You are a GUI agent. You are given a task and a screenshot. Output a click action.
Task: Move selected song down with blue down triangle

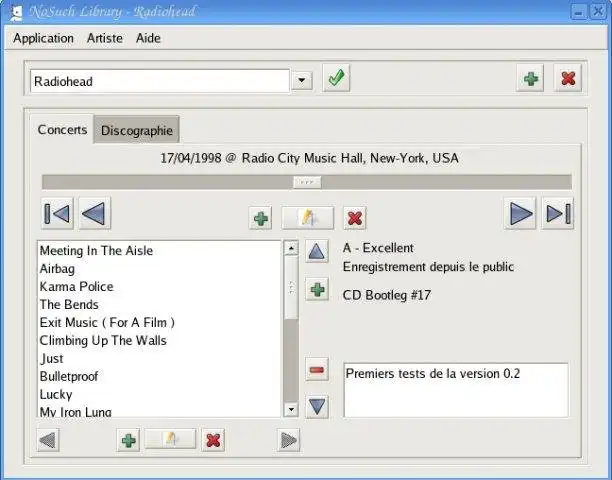click(317, 407)
